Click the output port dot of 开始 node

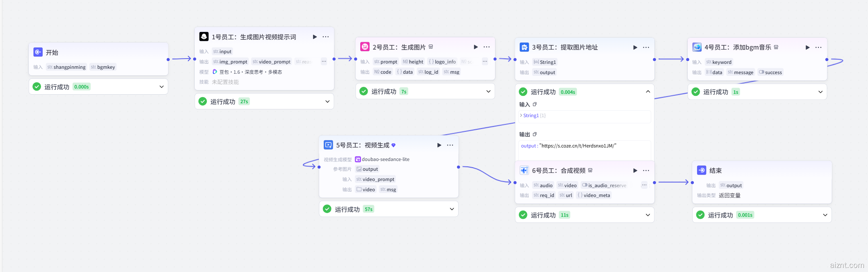coord(168,59)
